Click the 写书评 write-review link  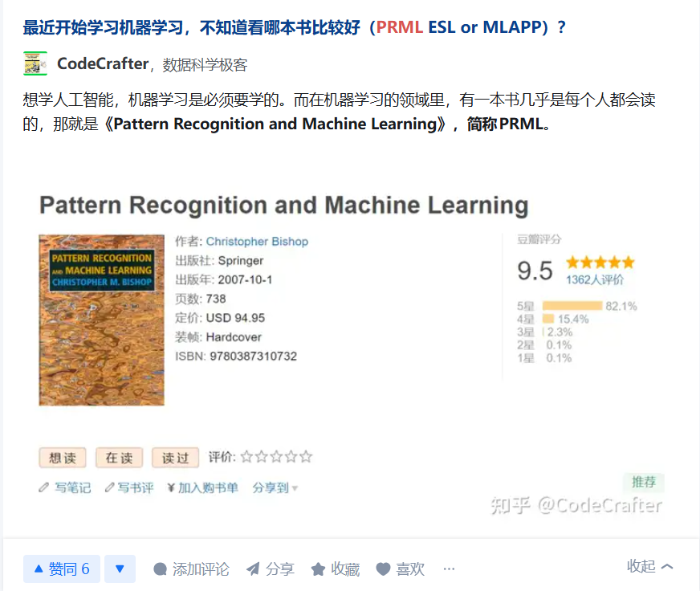pyautogui.click(x=129, y=487)
